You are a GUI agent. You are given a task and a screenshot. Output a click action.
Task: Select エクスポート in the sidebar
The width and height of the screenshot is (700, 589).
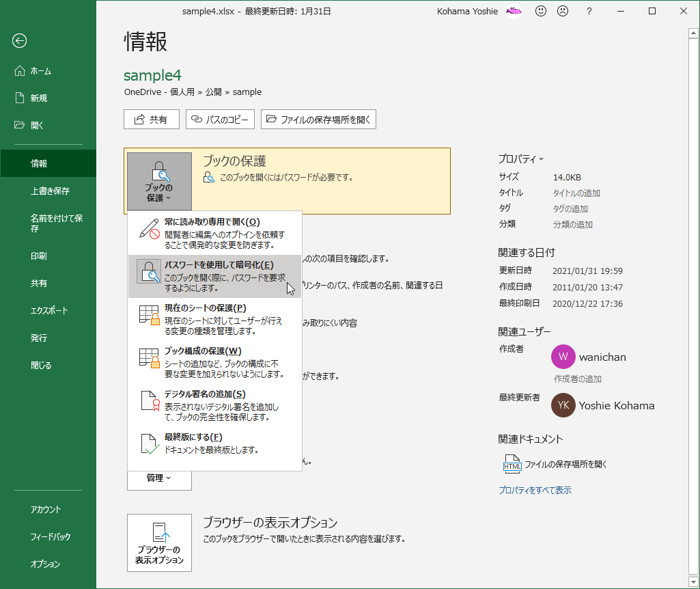point(48,310)
